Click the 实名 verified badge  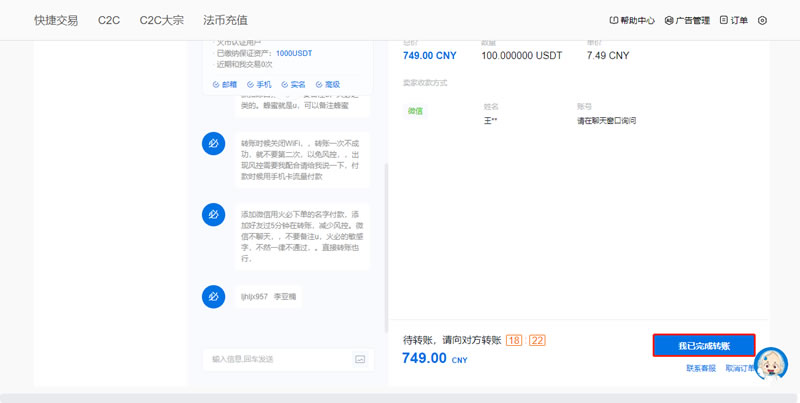tap(293, 85)
